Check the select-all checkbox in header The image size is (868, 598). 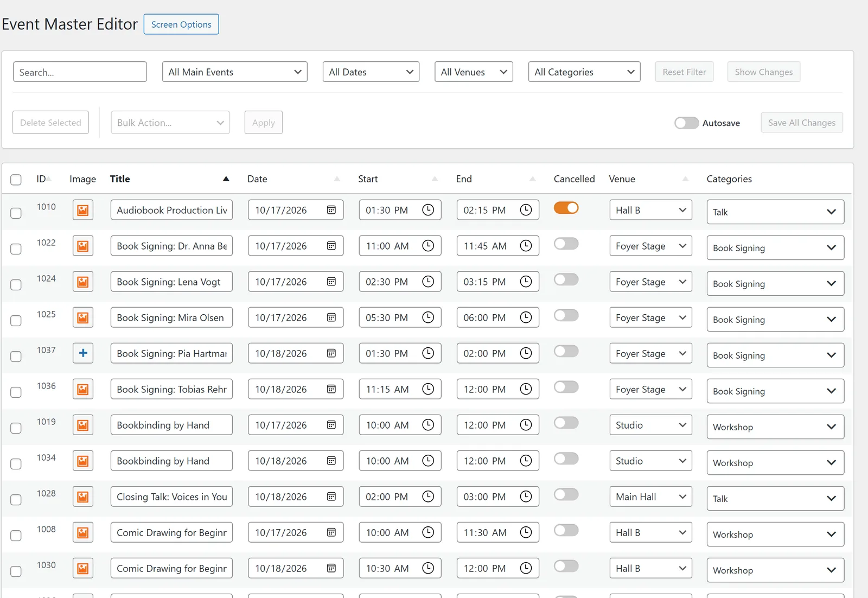coord(16,180)
